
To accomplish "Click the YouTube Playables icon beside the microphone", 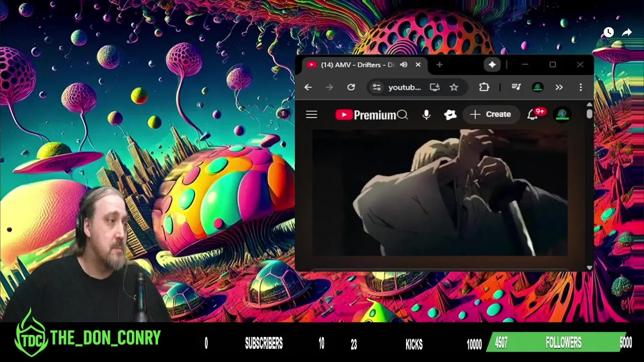I will pyautogui.click(x=450, y=115).
